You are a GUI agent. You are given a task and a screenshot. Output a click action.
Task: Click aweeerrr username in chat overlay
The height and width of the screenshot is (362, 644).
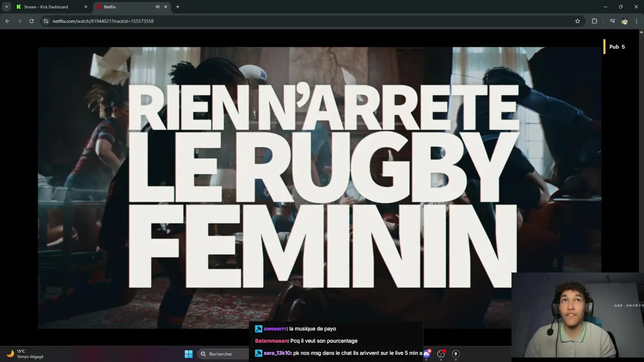[x=275, y=329]
